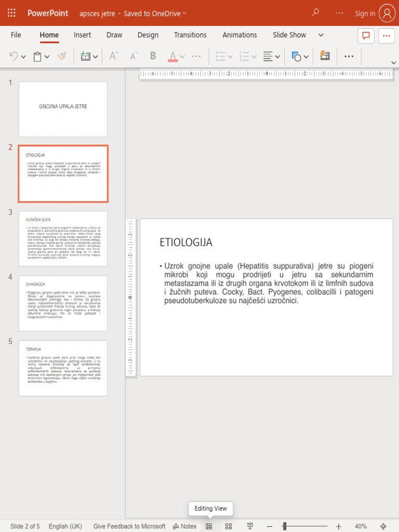Click Fit slide to window icon
This screenshot has height=532, width=399.
coord(383,526)
